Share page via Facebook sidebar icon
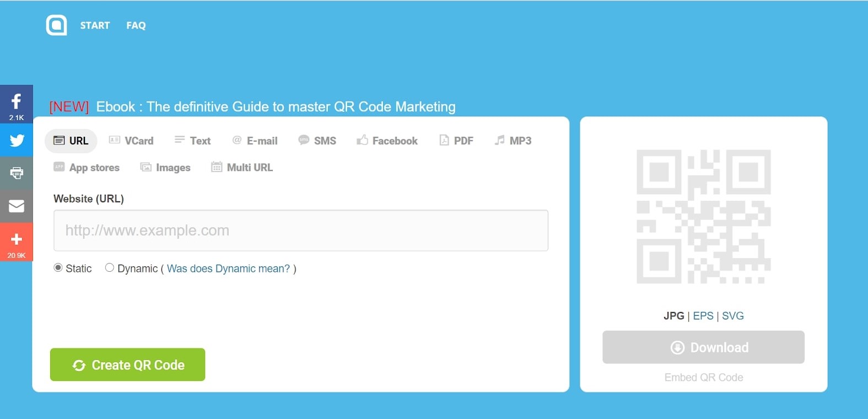The height and width of the screenshot is (419, 868). click(x=17, y=104)
